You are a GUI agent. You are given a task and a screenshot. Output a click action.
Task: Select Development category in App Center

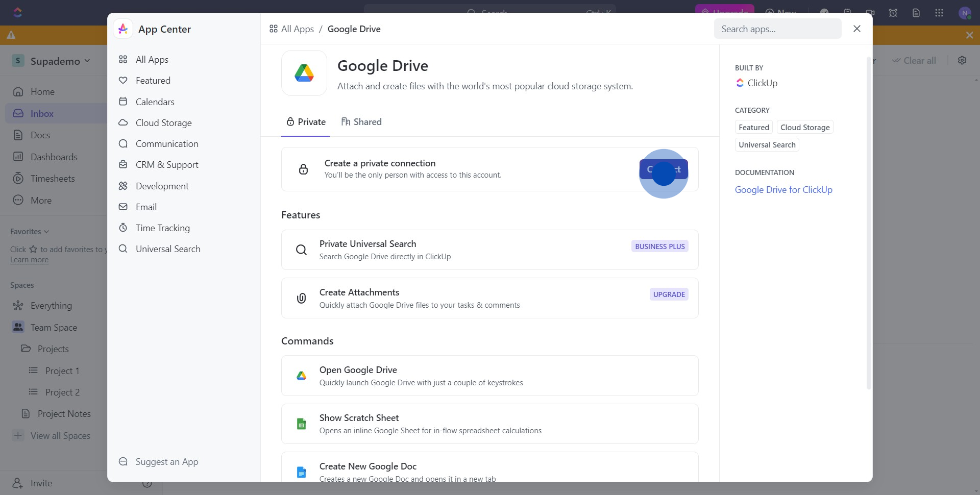[162, 186]
